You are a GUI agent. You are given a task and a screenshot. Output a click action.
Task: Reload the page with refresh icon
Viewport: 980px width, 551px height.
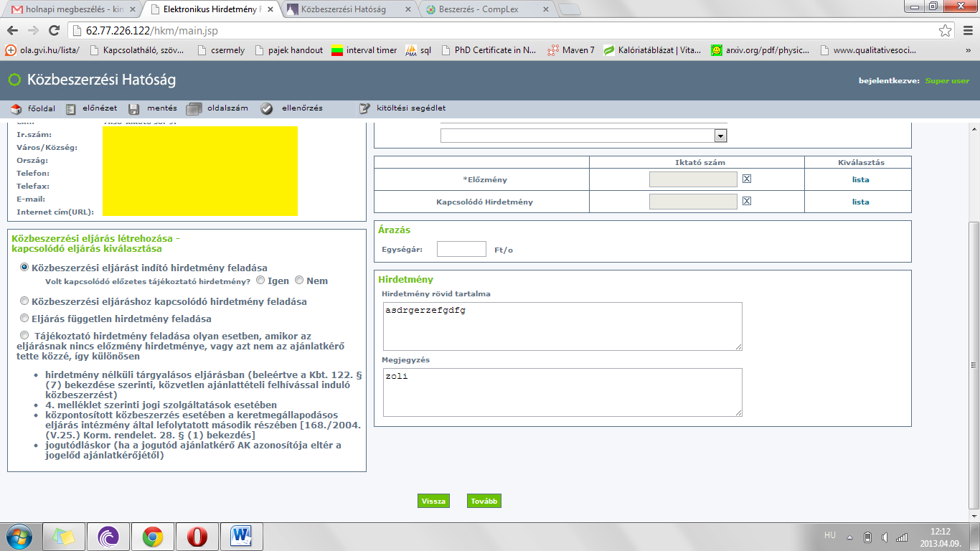point(54,31)
